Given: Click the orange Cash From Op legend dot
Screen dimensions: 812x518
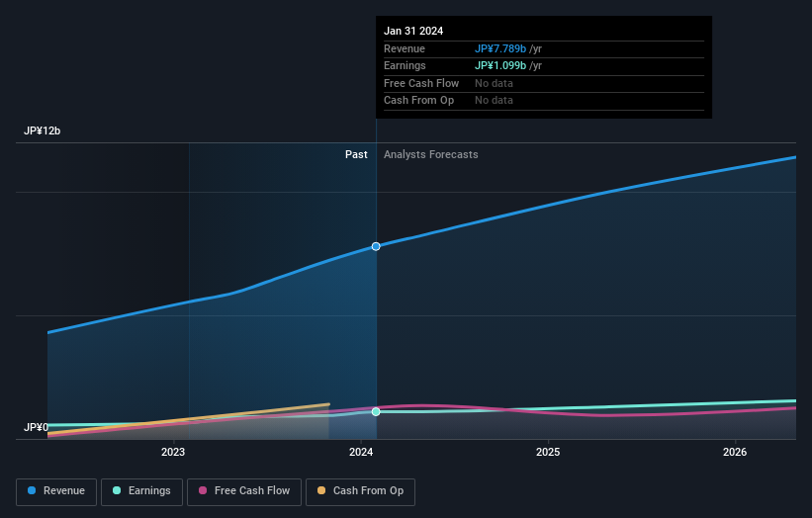Looking at the screenshot, I should [321, 490].
